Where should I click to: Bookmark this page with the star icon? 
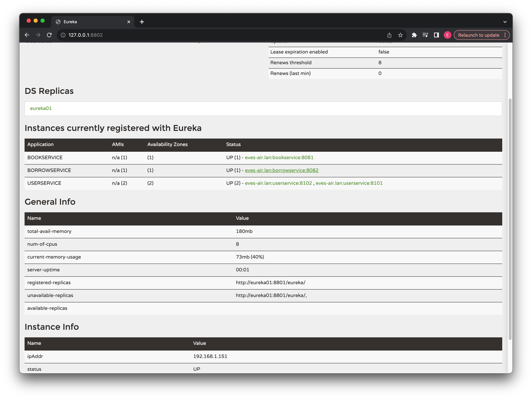[400, 35]
